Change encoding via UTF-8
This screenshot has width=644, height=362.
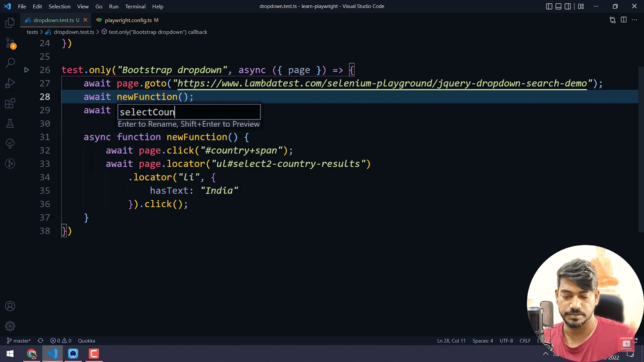tap(506, 341)
